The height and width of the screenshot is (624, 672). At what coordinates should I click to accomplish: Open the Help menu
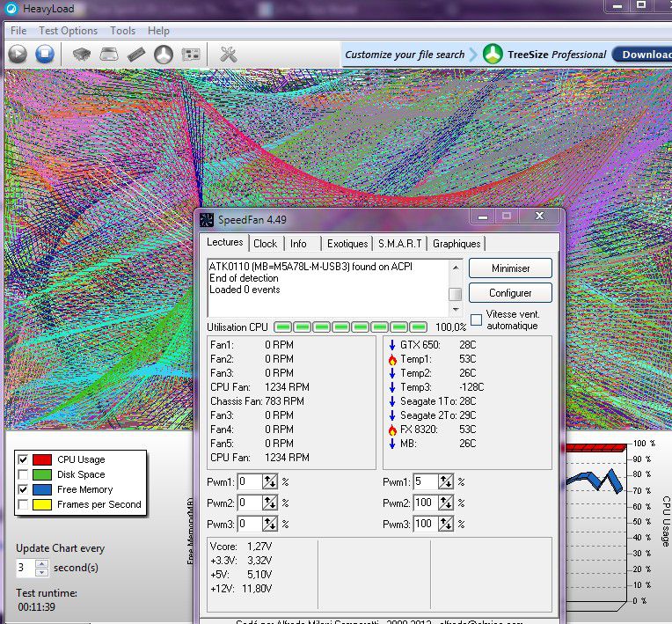point(158,31)
